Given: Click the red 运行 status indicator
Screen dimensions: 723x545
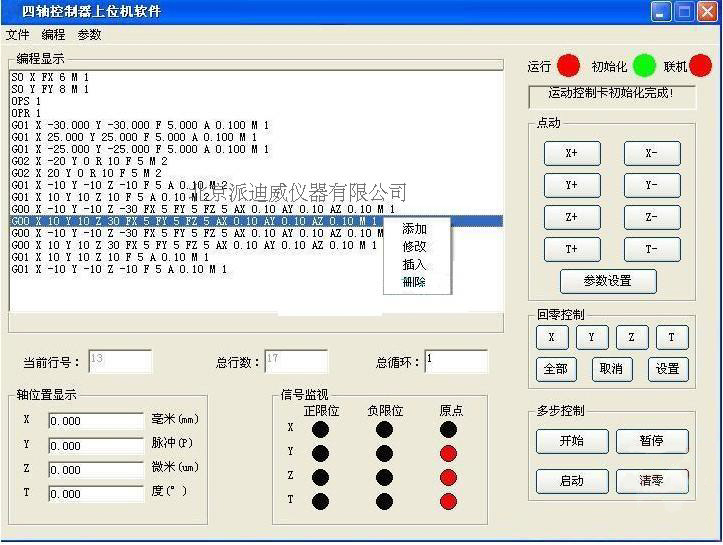Looking at the screenshot, I should (568, 66).
